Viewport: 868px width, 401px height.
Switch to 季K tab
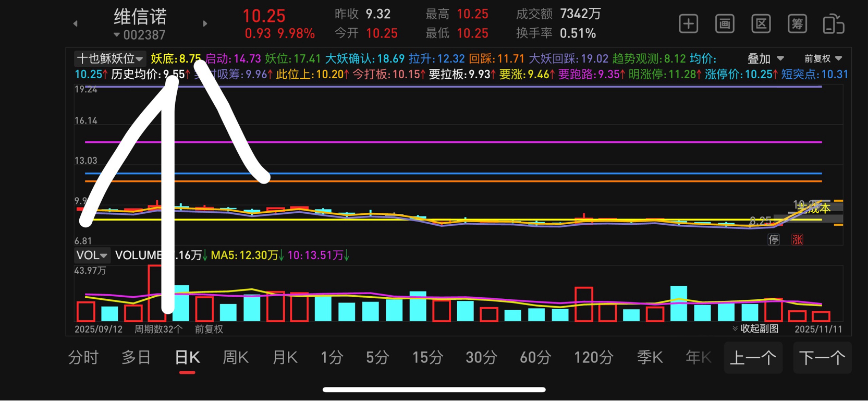point(650,358)
